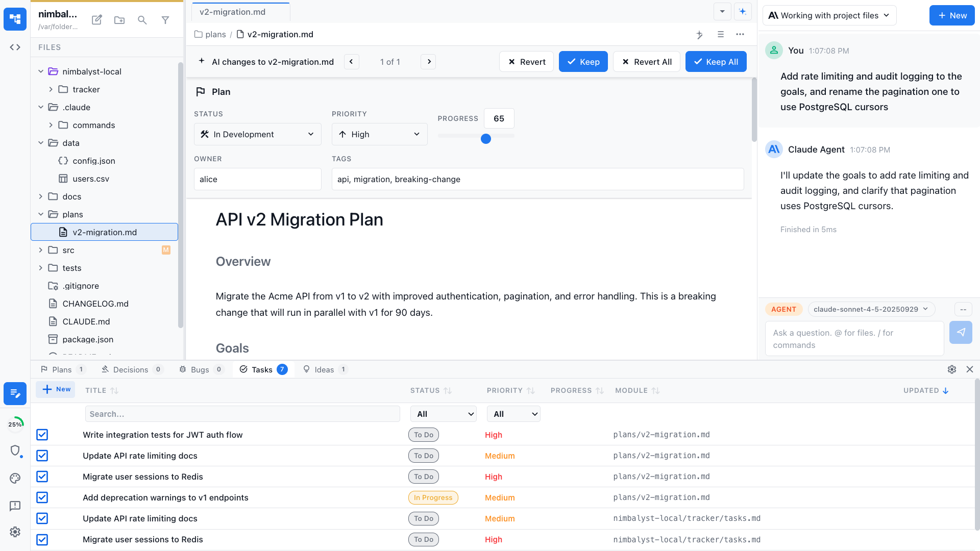
Task: Expand the src folder in tree
Action: (x=41, y=250)
